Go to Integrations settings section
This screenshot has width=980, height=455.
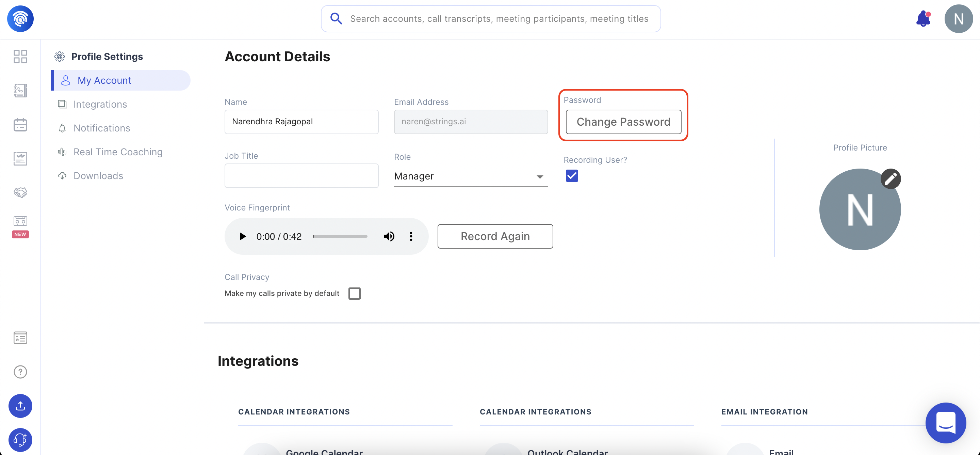point(100,104)
